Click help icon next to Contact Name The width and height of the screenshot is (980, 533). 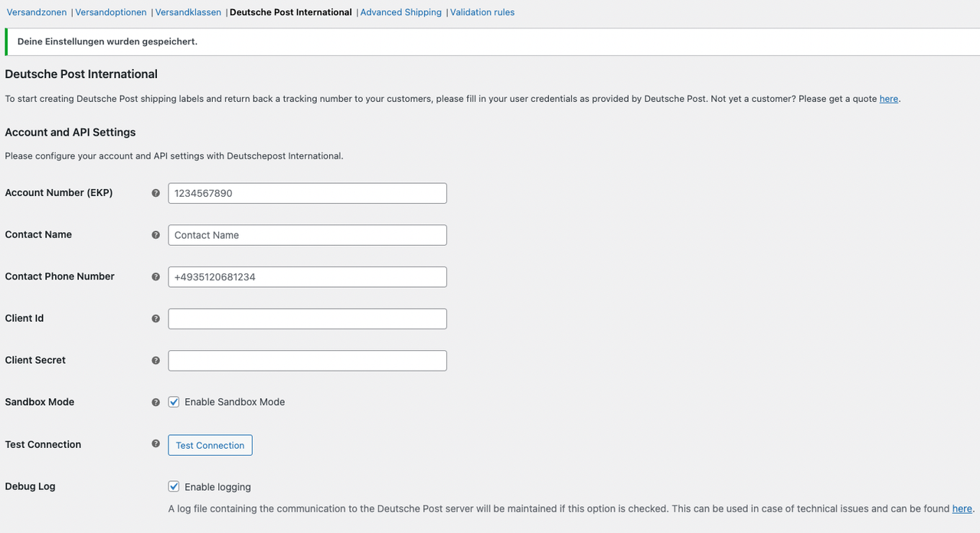pos(156,235)
